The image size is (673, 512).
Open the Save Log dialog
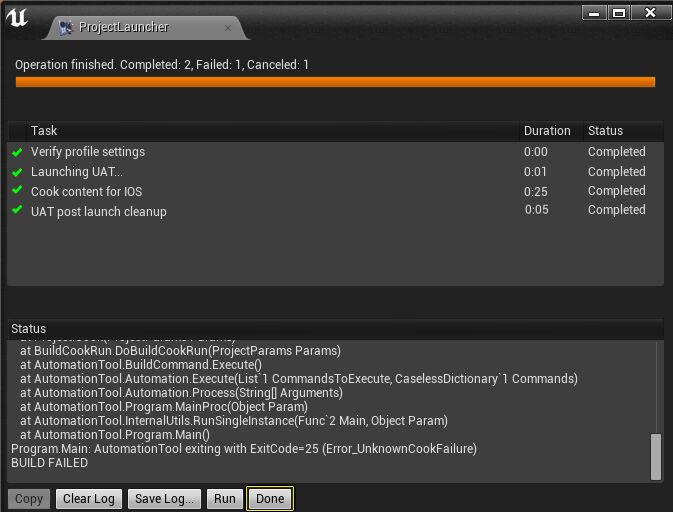(164, 499)
